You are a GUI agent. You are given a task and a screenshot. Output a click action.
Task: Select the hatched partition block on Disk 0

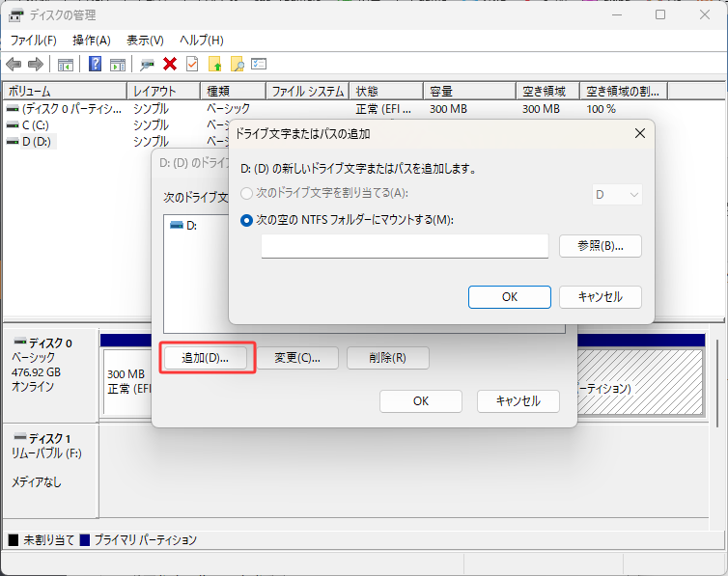click(640, 381)
